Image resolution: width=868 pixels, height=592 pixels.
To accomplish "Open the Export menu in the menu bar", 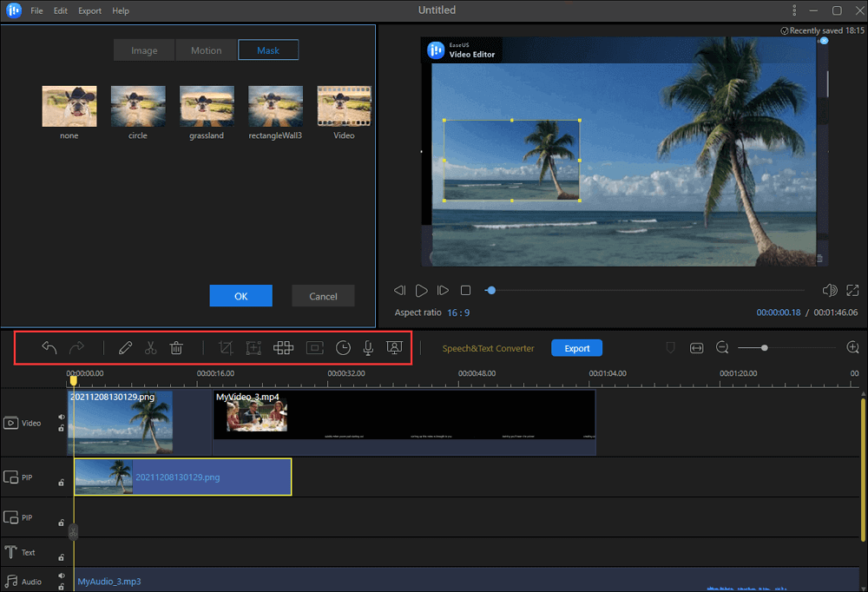I will [89, 11].
